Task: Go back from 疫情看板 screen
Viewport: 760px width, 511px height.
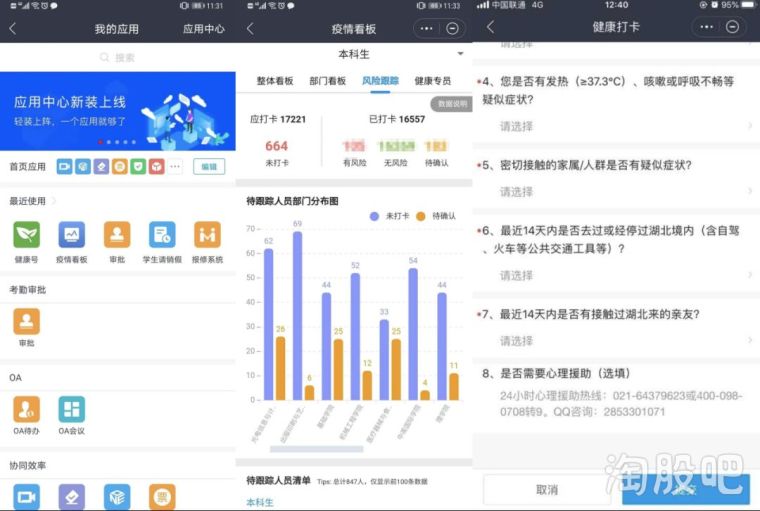Action: click(250, 29)
